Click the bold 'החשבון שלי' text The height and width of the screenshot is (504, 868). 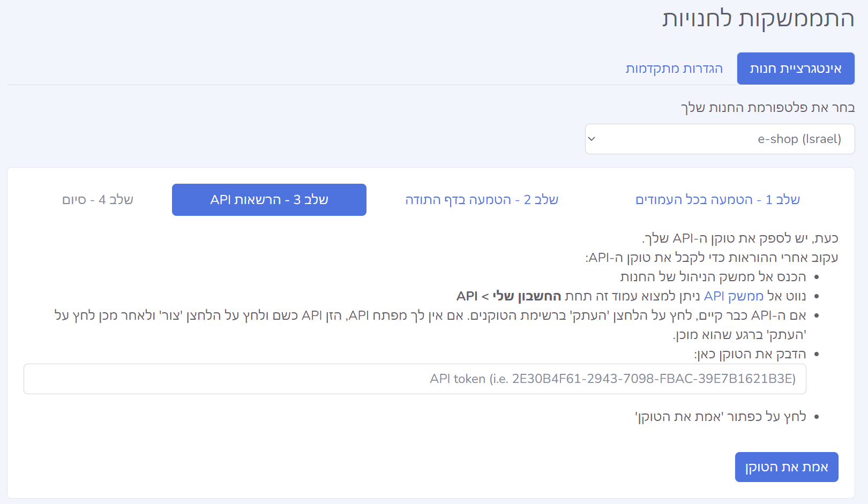[x=527, y=296]
